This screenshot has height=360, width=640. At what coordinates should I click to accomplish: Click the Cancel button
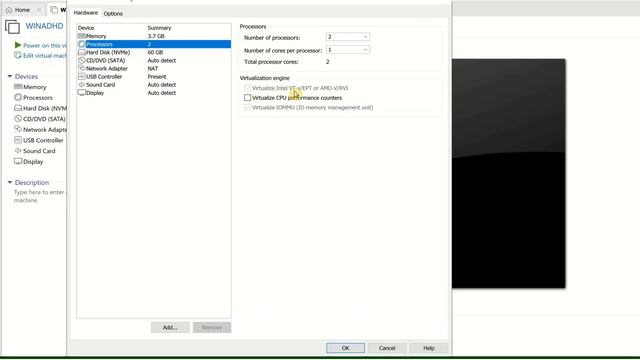[x=387, y=348]
